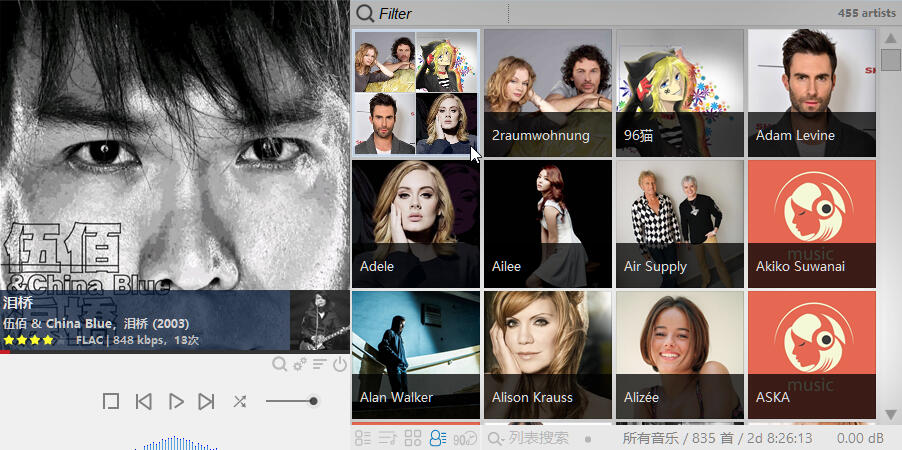Switch to the album grid view
Viewport: 902px width, 450px height.
[x=412, y=438]
